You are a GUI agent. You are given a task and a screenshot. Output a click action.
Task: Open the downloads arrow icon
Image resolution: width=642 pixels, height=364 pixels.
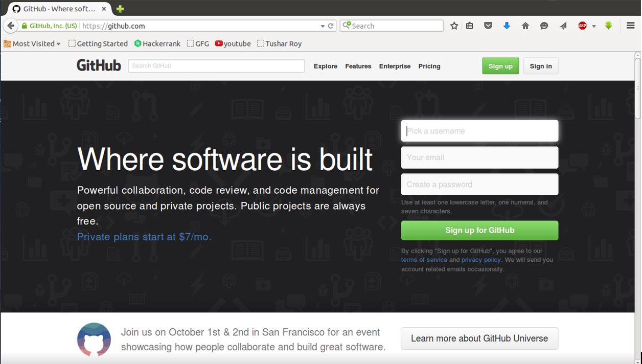[x=507, y=26]
